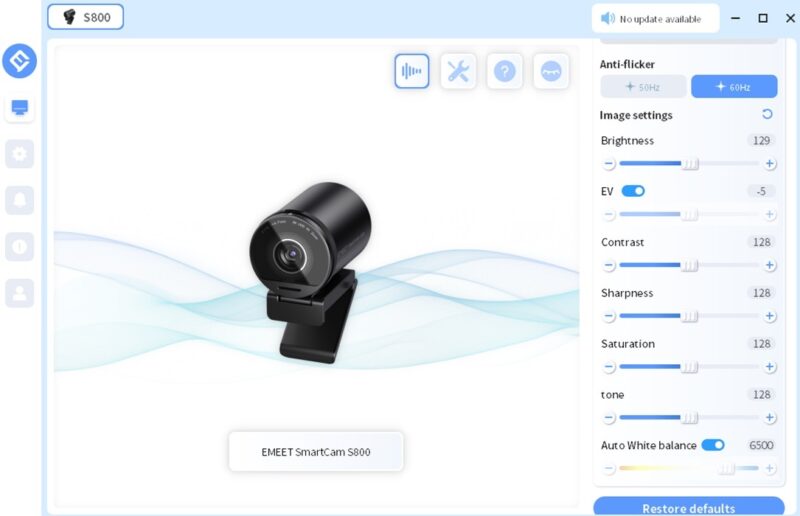Viewport: 800px width, 516px height.
Task: Reset Image settings with the circular arrow icon
Action: pos(767,114)
